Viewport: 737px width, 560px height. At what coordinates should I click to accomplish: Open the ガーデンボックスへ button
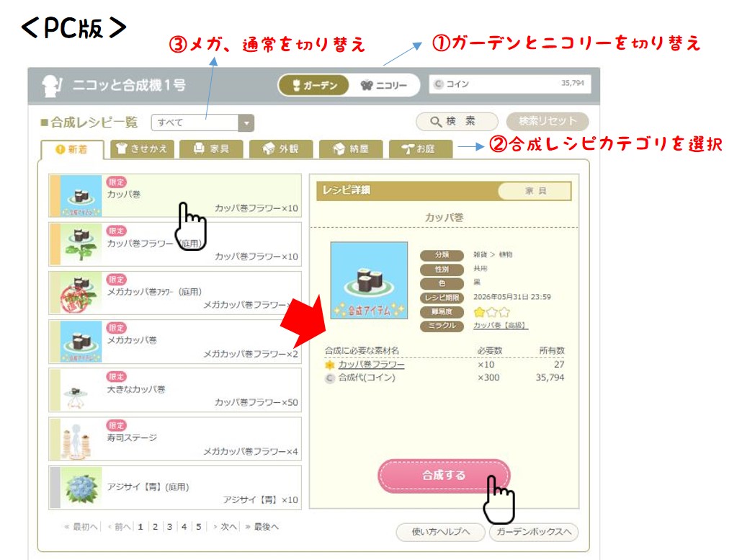point(534,533)
